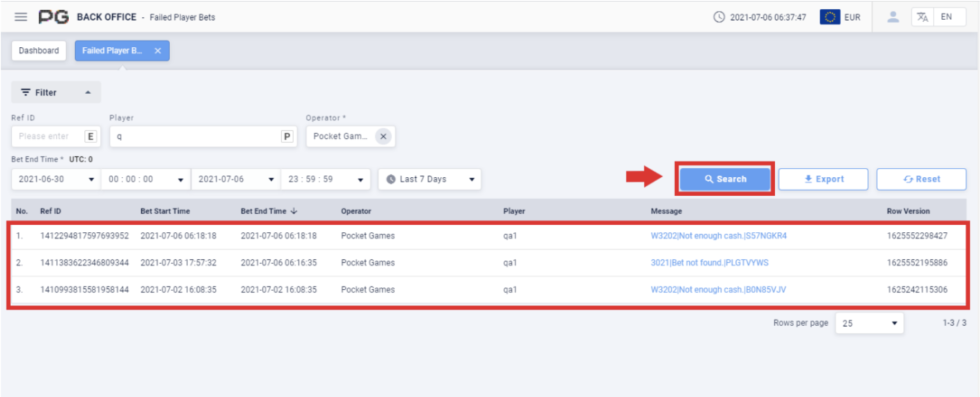Click the PG logo
Image resolution: width=980 pixels, height=397 pixels.
point(54,17)
